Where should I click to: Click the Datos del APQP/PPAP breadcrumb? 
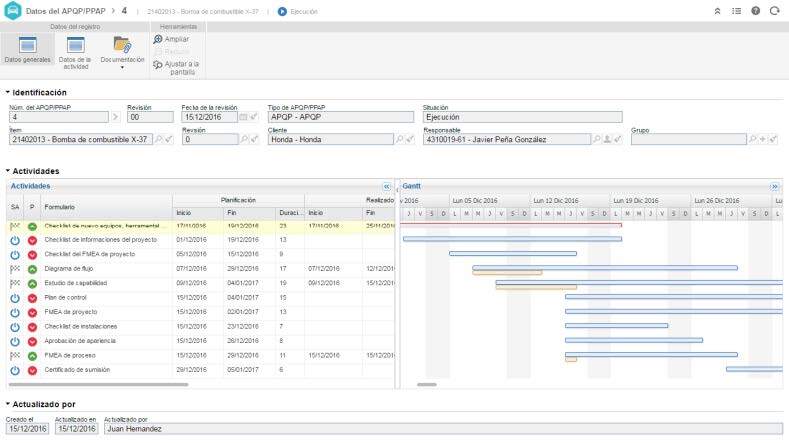pos(66,10)
